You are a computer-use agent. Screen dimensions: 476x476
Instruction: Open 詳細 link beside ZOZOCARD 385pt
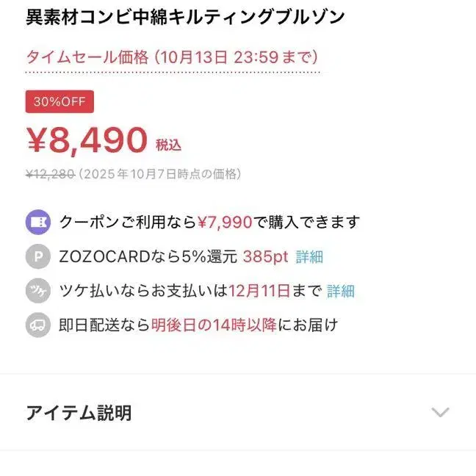click(309, 256)
